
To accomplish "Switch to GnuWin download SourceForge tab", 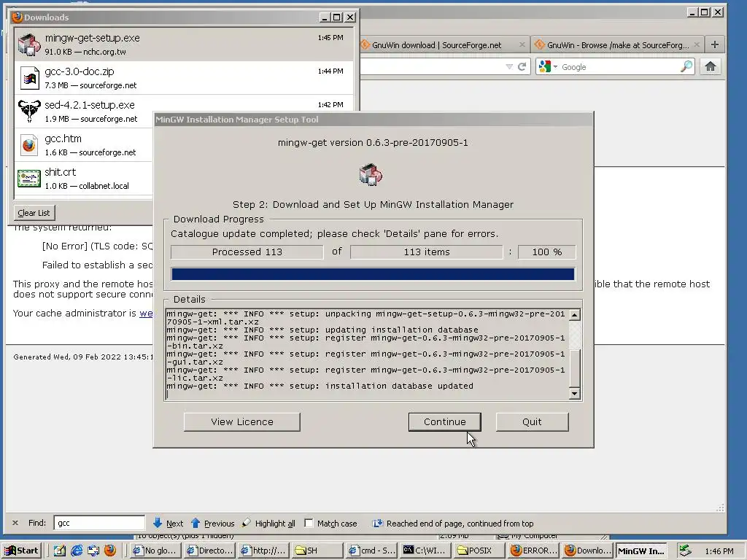I will (436, 45).
